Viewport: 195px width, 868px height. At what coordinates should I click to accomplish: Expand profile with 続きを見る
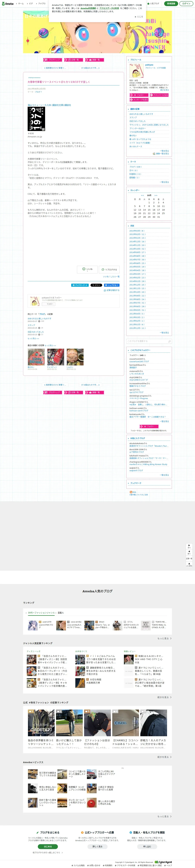pos(165,90)
